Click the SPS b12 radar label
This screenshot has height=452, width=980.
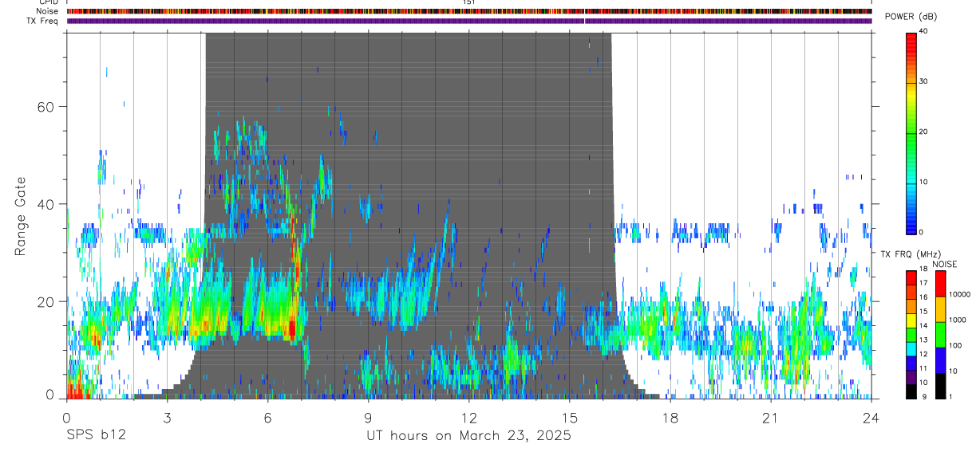tap(96, 435)
